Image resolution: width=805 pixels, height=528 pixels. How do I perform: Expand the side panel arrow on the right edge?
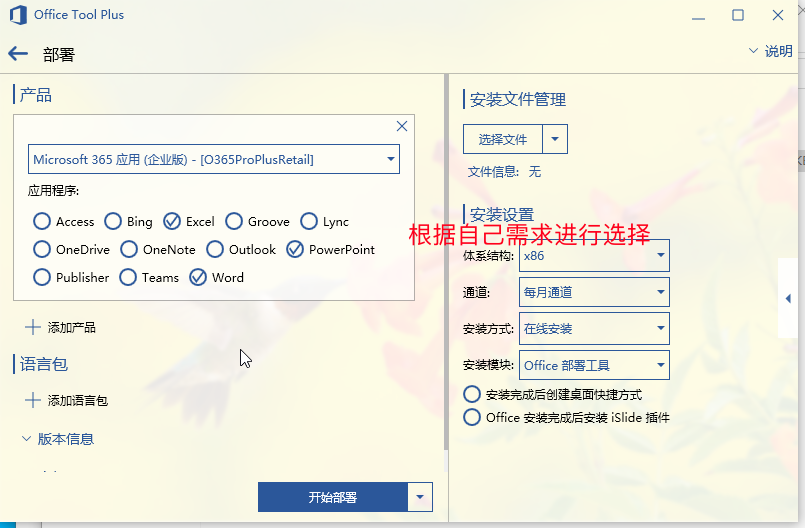pos(788,298)
